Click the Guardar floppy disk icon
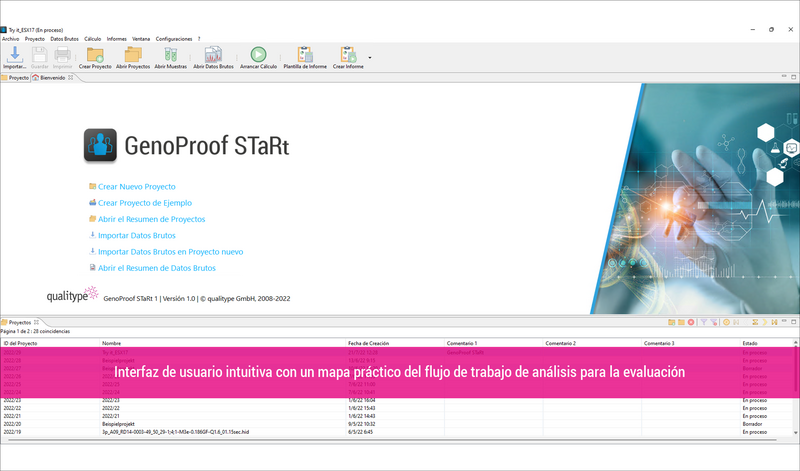Viewport: 800px width, 471px height. point(39,54)
